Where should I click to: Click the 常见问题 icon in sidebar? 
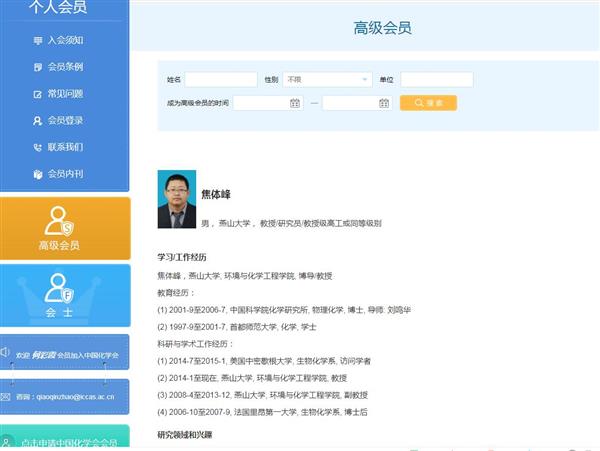pos(38,94)
